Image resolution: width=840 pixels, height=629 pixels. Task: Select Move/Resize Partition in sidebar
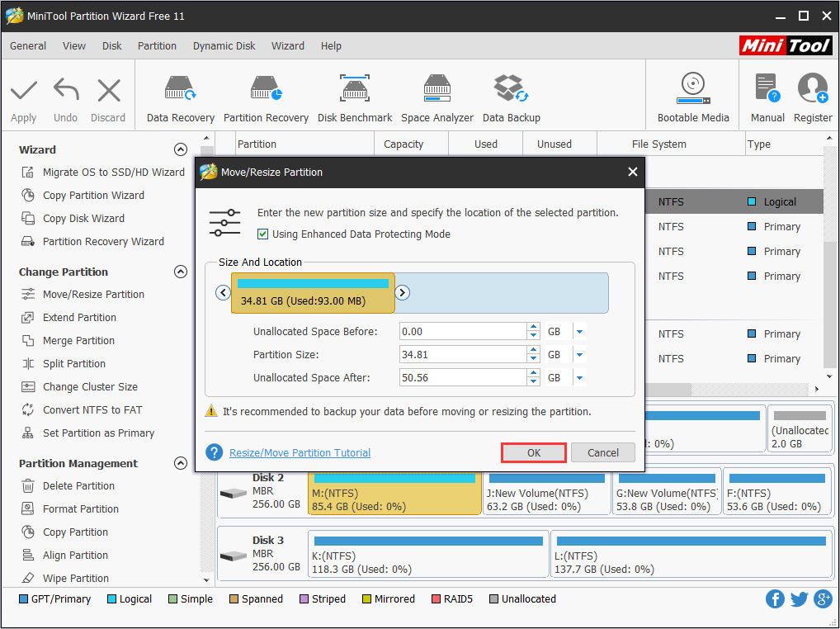click(x=83, y=294)
